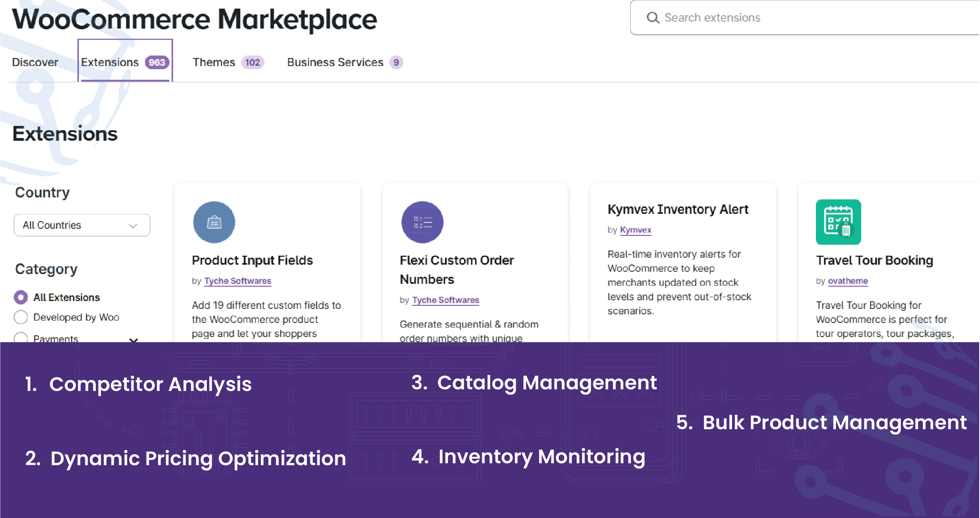Click the 'Category' filter label
980x518 pixels.
(x=46, y=269)
